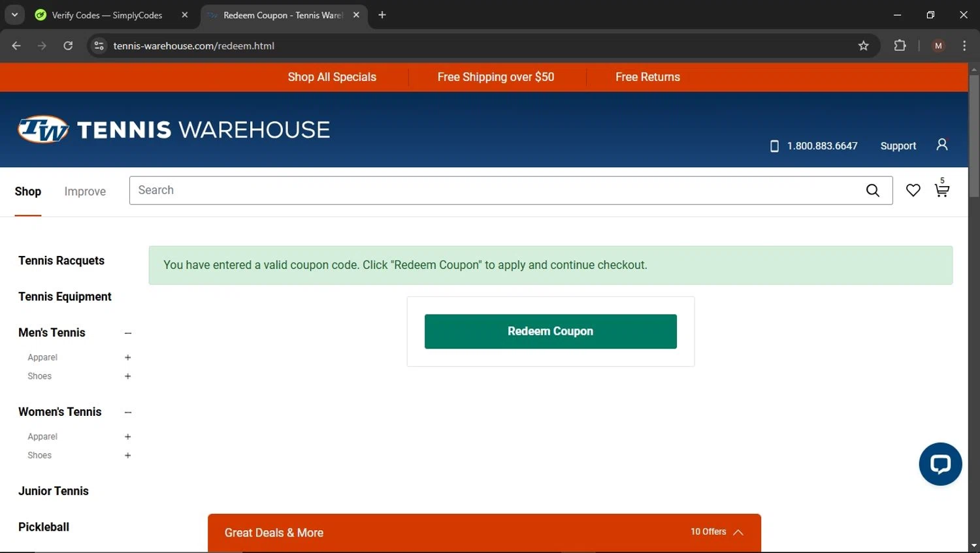Click the phone number 1.800.883.6647
980x553 pixels.
822,146
